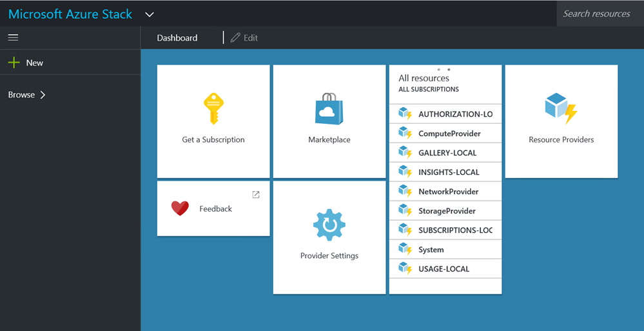
Task: Click icon next to INSIGHTS-LOCAL
Action: pos(405,172)
